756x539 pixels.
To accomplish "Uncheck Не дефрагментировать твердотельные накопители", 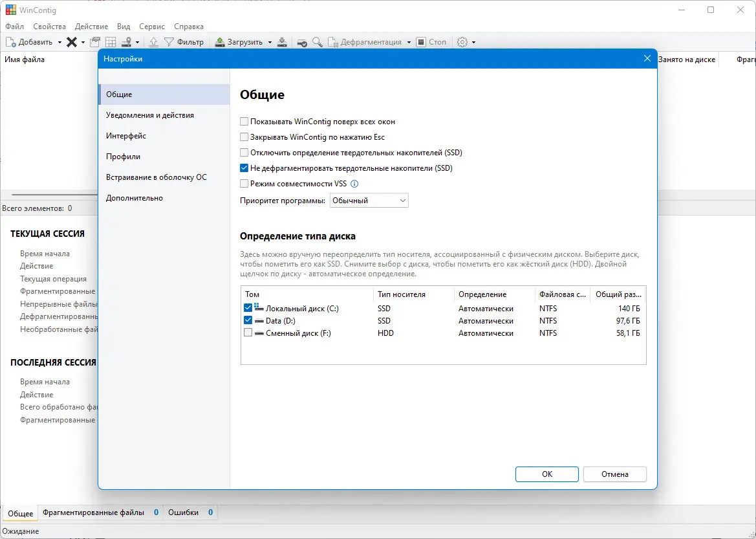I will [x=244, y=168].
